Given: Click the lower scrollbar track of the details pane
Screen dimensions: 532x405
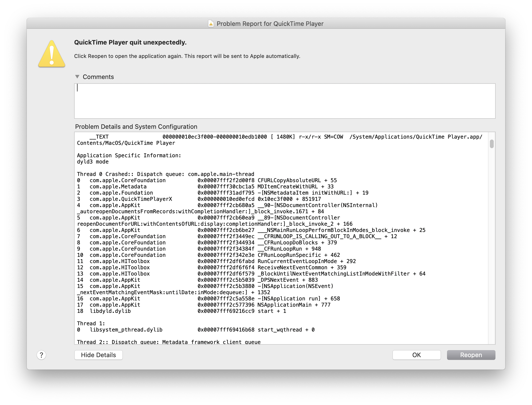Looking at the screenshot, I should 492,265.
